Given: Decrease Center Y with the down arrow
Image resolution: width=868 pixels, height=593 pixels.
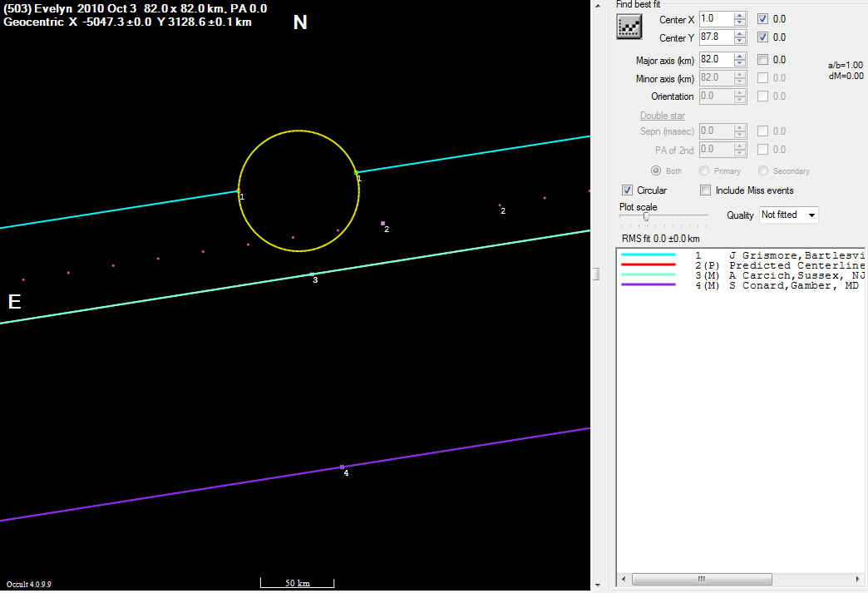Looking at the screenshot, I should [740, 41].
